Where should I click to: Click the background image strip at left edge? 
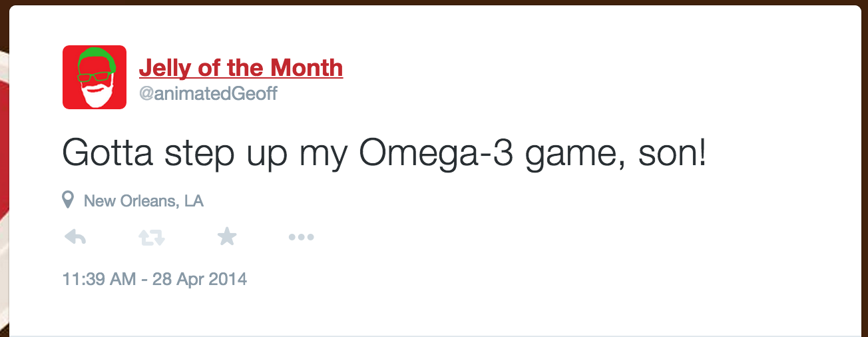(x=3, y=167)
